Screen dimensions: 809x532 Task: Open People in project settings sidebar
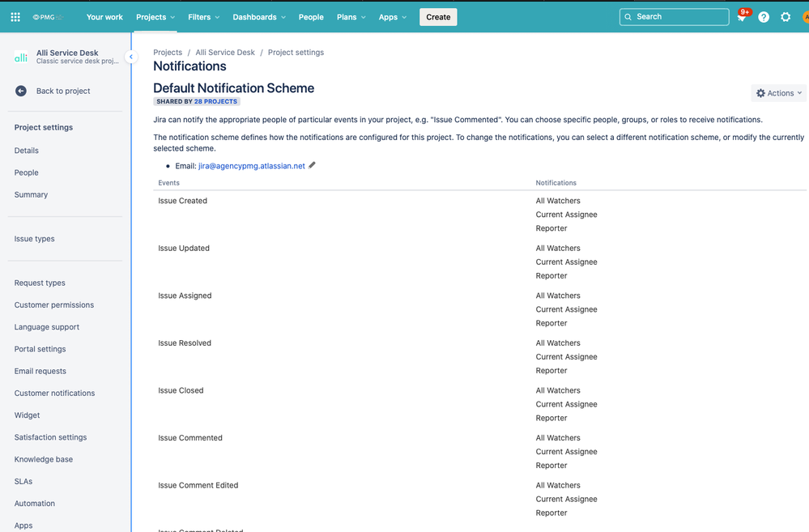click(x=26, y=172)
